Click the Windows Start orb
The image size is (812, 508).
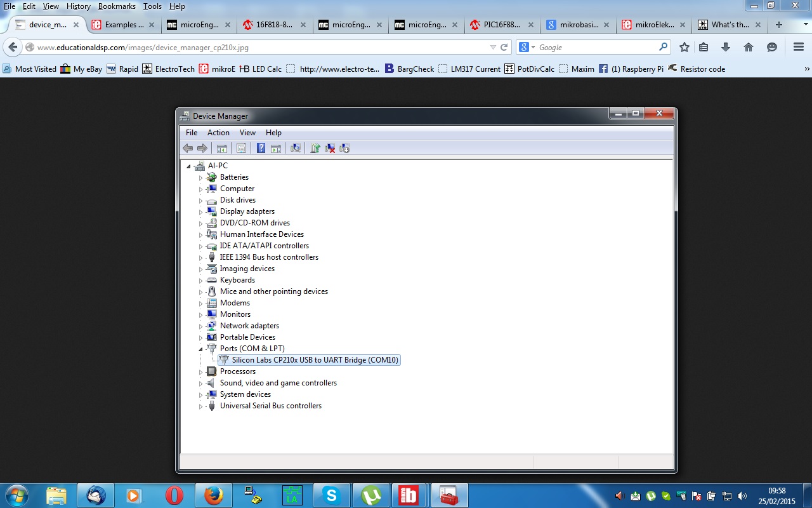coord(16,495)
